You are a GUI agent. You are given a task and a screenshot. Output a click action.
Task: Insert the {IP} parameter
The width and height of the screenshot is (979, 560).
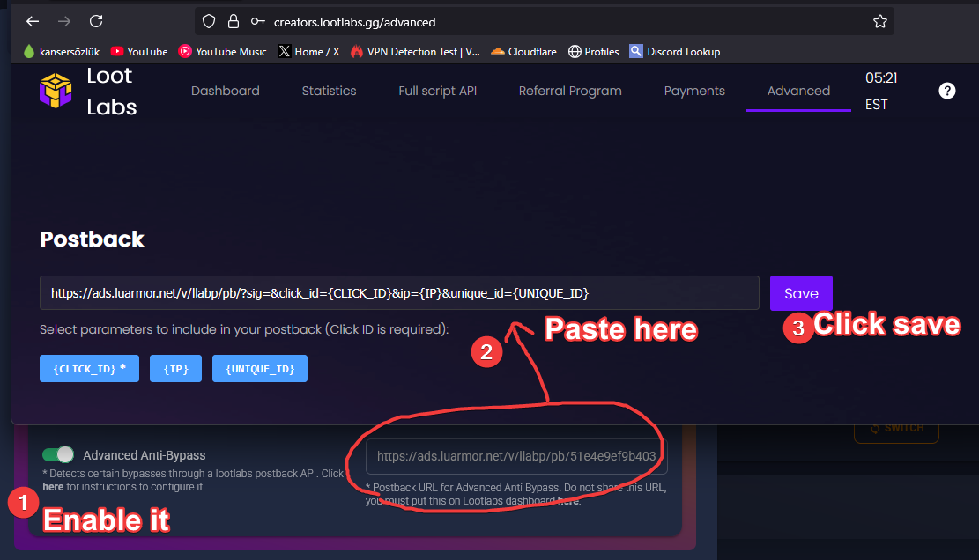pyautogui.click(x=175, y=369)
